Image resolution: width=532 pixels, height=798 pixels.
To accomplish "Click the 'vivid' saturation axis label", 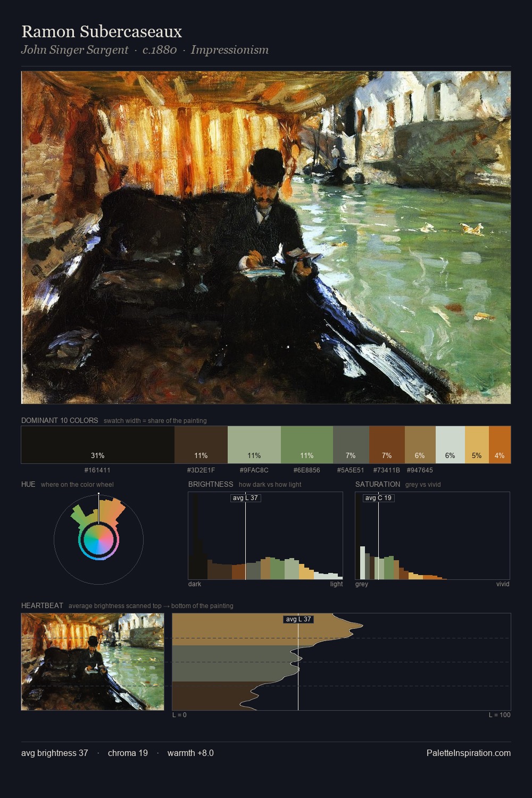I will 503,584.
